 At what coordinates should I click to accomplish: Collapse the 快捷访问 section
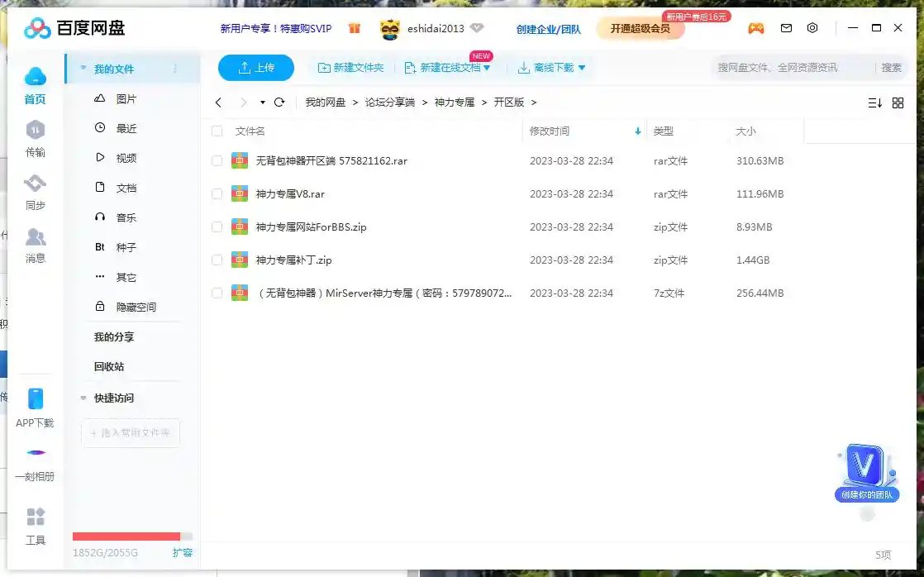(83, 398)
